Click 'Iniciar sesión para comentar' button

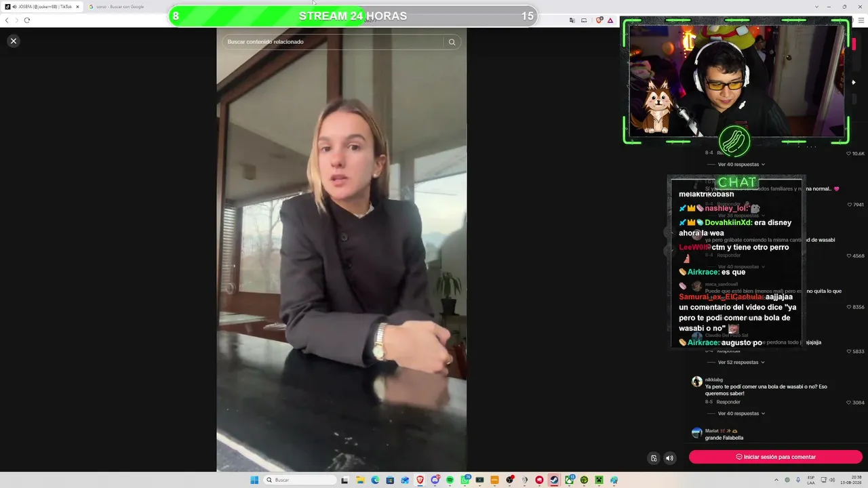pos(776,457)
